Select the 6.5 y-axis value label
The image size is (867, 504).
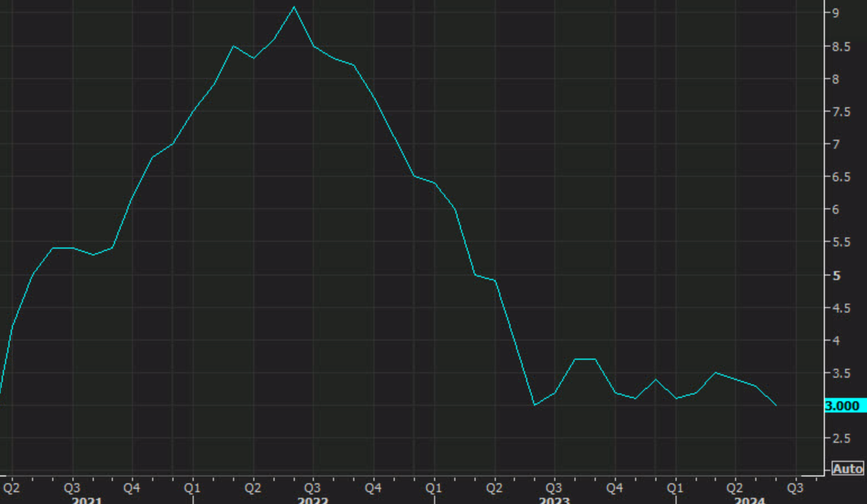coord(841,177)
